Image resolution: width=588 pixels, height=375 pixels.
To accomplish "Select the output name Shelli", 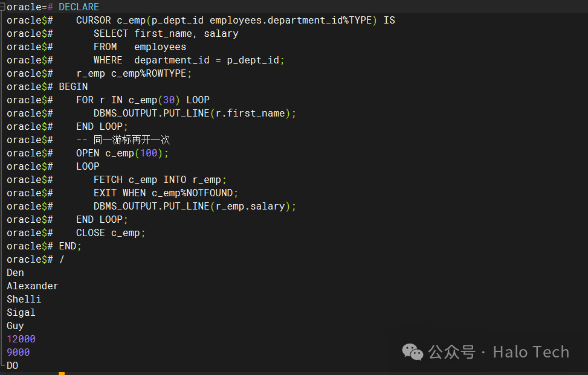I will pos(24,300).
